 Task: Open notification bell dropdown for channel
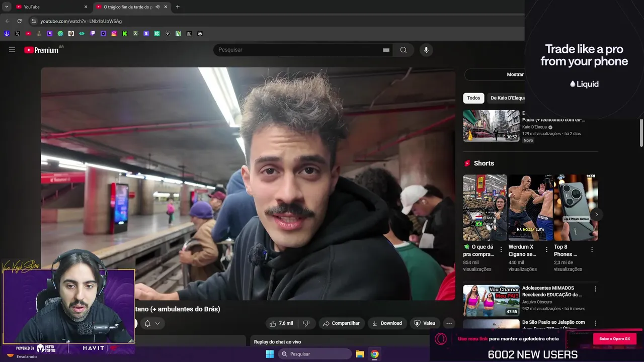[152, 323]
